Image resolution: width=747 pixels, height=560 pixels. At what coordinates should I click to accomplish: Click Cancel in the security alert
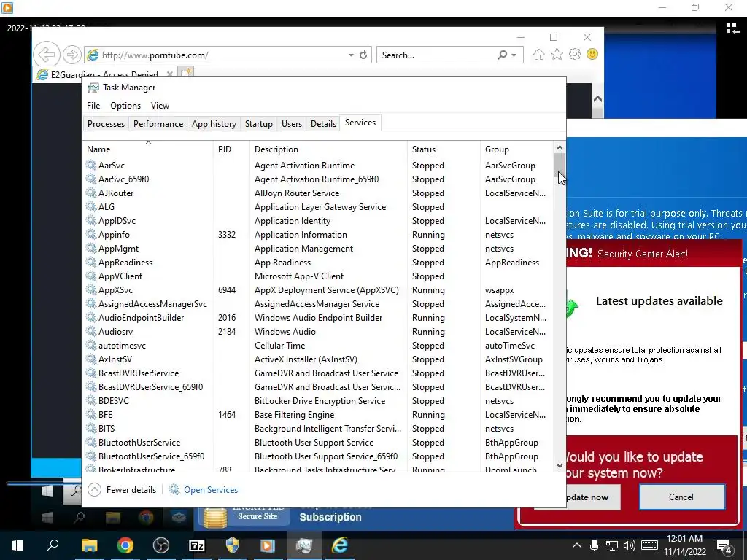point(681,497)
